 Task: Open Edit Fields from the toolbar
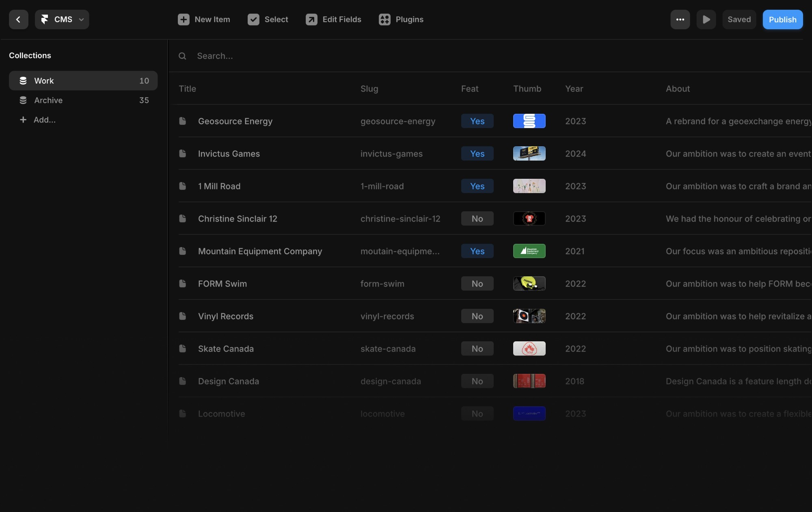333,20
